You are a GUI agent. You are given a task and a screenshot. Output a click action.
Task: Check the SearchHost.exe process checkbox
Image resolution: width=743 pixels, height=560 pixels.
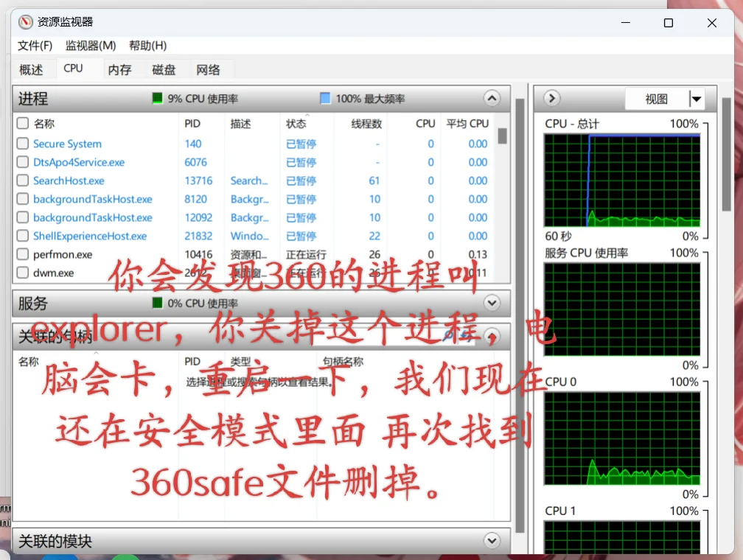point(22,181)
